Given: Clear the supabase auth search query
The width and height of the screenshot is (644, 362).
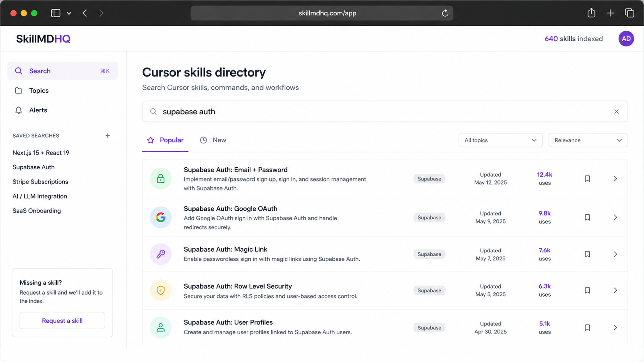Looking at the screenshot, I should (x=616, y=112).
